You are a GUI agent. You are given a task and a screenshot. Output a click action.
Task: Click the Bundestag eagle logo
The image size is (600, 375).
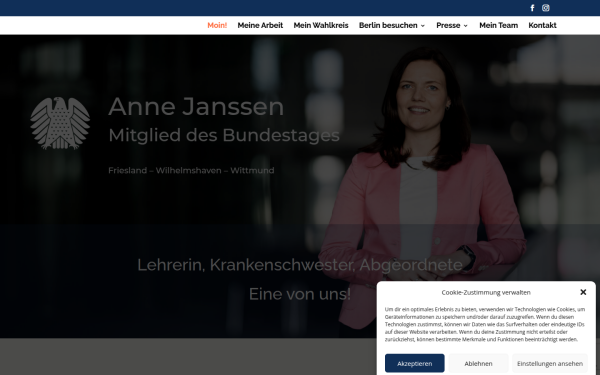[60, 123]
